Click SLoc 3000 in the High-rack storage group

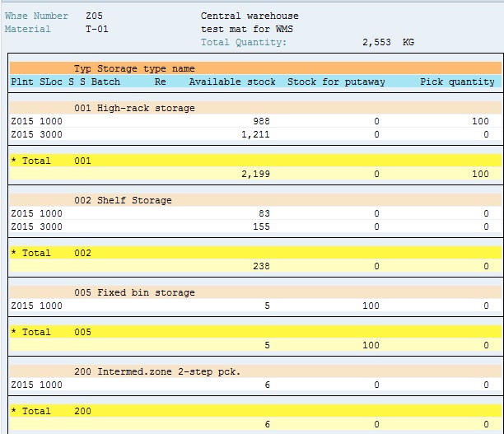click(x=51, y=134)
